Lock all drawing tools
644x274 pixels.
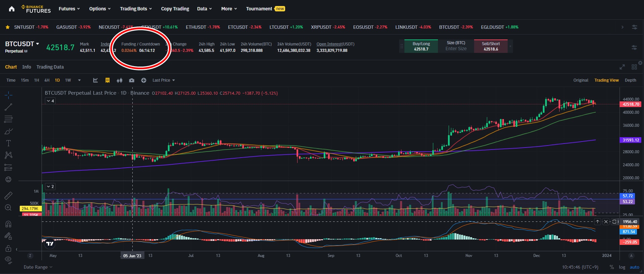tap(8, 248)
